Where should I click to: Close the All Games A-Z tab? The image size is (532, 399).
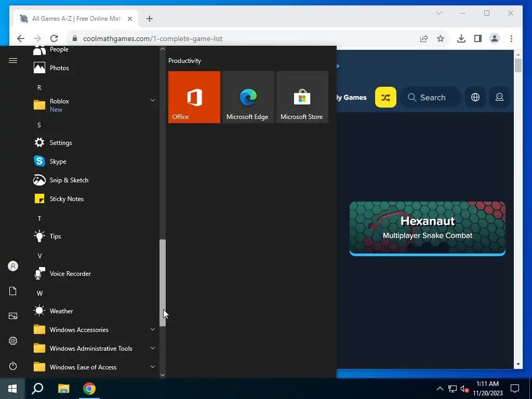point(129,19)
